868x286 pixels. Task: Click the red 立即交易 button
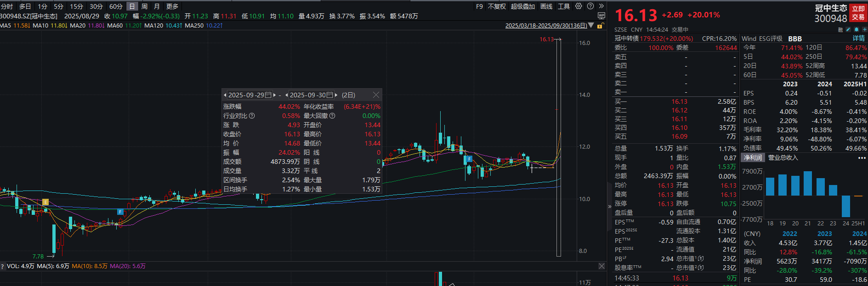pos(858,13)
